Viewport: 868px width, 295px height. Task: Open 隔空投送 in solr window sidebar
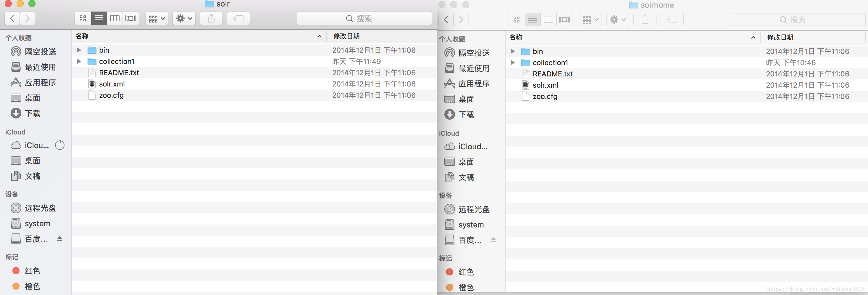(x=33, y=52)
